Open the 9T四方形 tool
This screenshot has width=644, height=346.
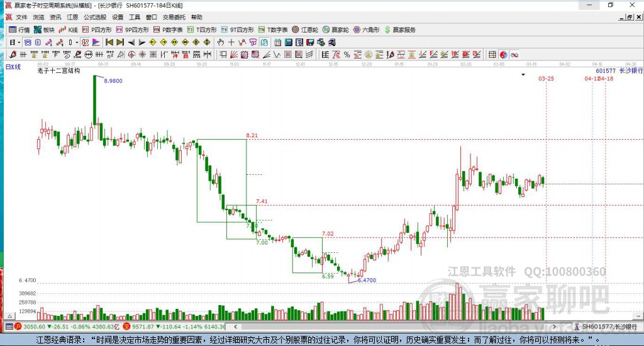(x=237, y=30)
